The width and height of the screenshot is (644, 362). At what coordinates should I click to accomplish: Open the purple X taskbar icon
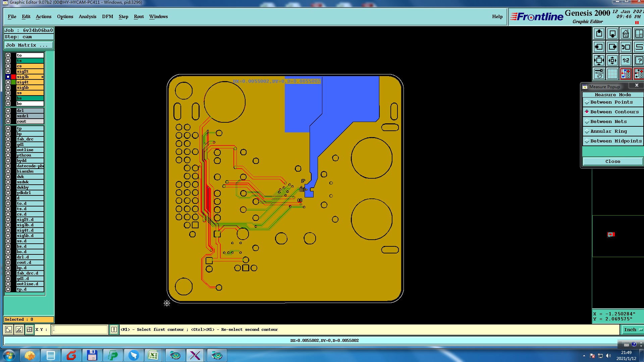pos(195,355)
